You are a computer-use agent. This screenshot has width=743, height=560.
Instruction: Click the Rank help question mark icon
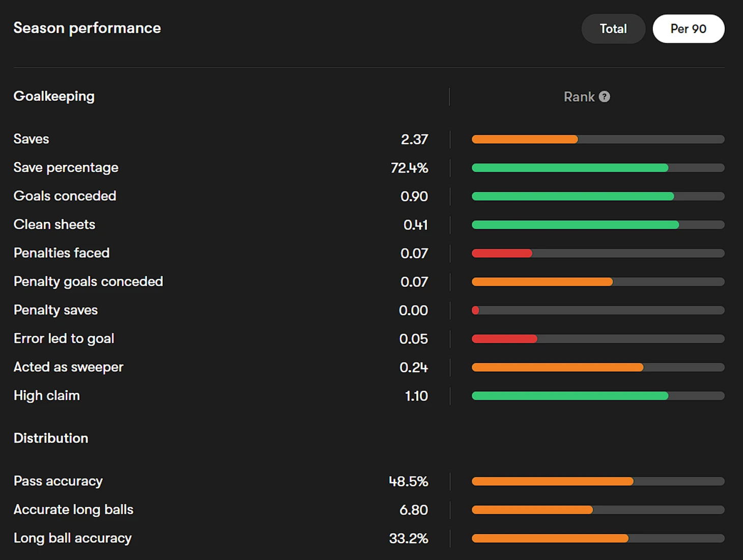pyautogui.click(x=604, y=97)
